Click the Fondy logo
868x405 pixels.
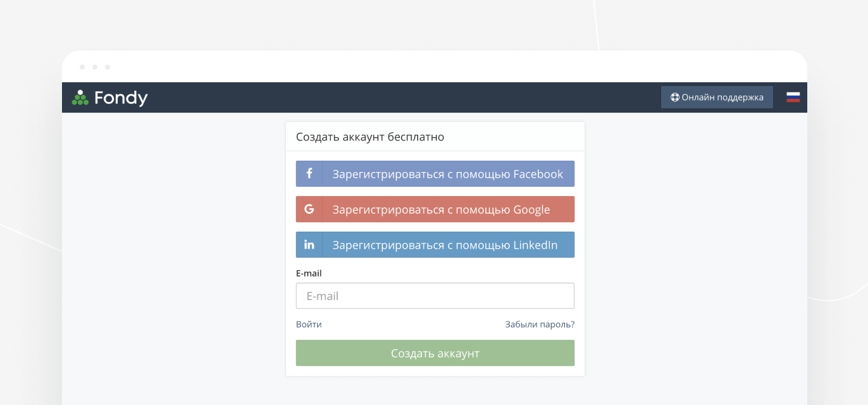pyautogui.click(x=109, y=97)
